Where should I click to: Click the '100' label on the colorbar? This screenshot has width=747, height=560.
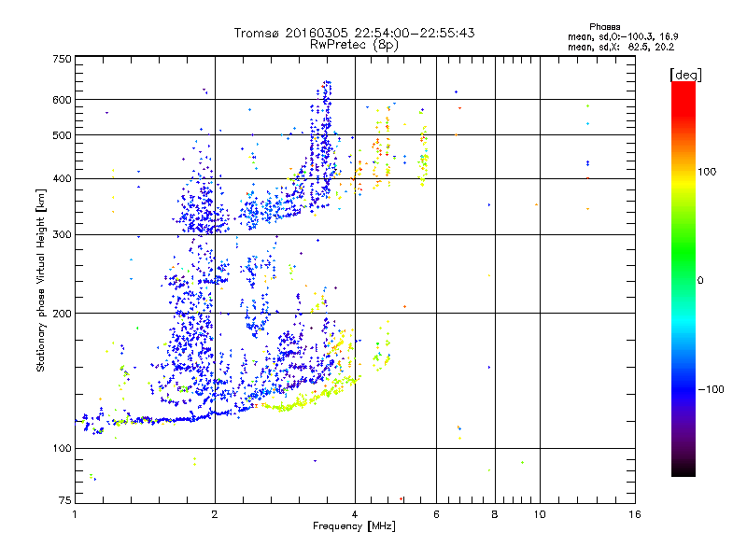pos(707,172)
